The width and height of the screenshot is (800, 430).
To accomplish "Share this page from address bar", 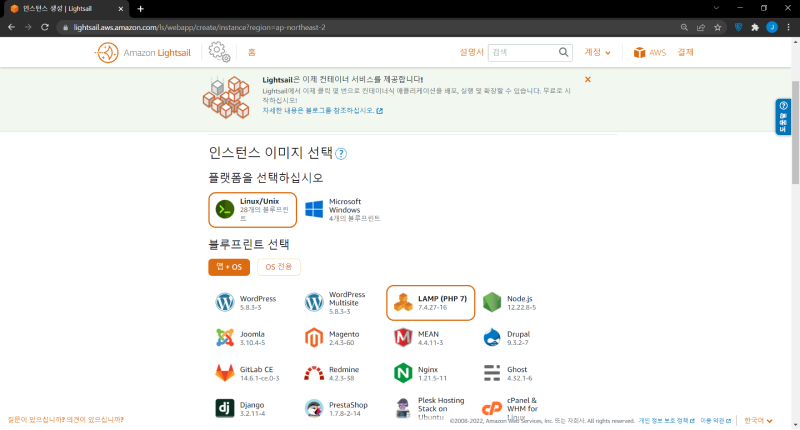I will click(x=701, y=28).
